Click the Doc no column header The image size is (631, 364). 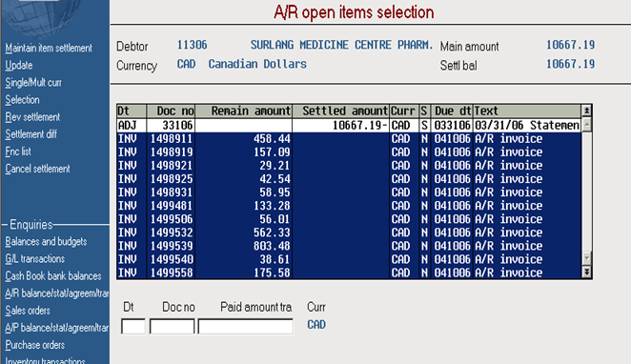[171, 111]
